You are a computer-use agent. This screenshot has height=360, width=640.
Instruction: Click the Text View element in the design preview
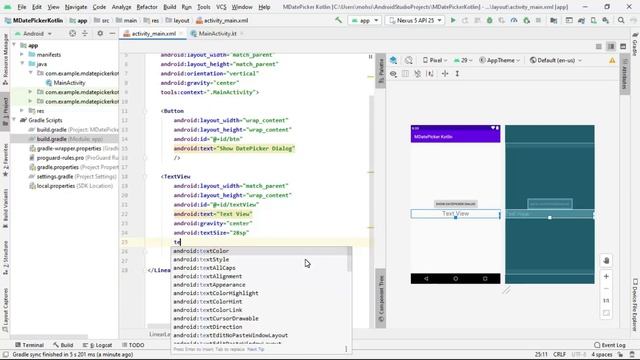[x=456, y=213]
